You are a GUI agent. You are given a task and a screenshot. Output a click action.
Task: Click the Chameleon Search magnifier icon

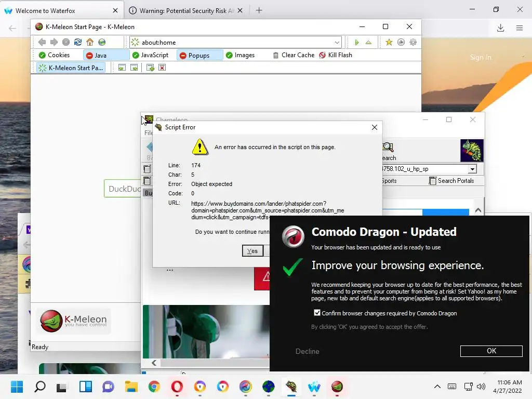tap(388, 147)
